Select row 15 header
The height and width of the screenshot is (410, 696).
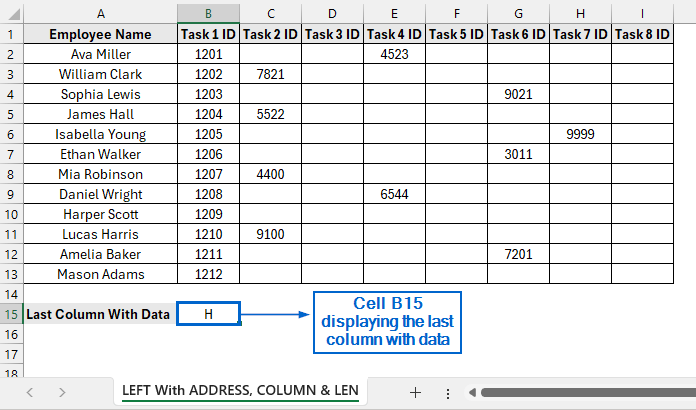pyautogui.click(x=11, y=314)
